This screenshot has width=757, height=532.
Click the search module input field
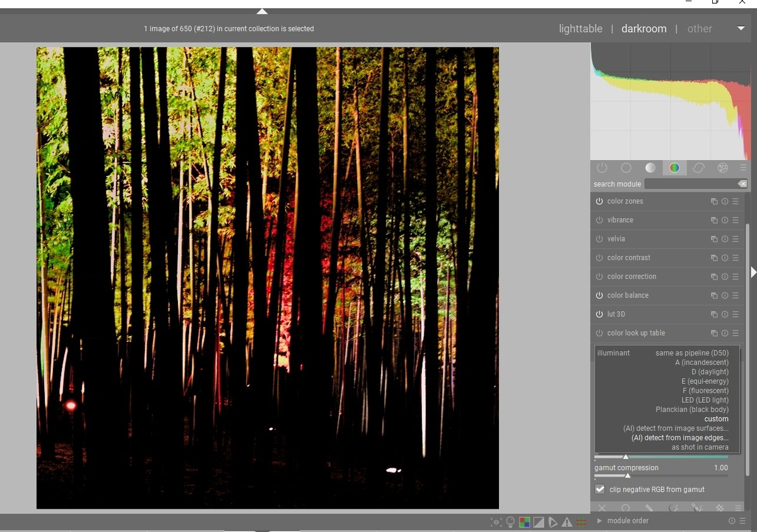690,183
